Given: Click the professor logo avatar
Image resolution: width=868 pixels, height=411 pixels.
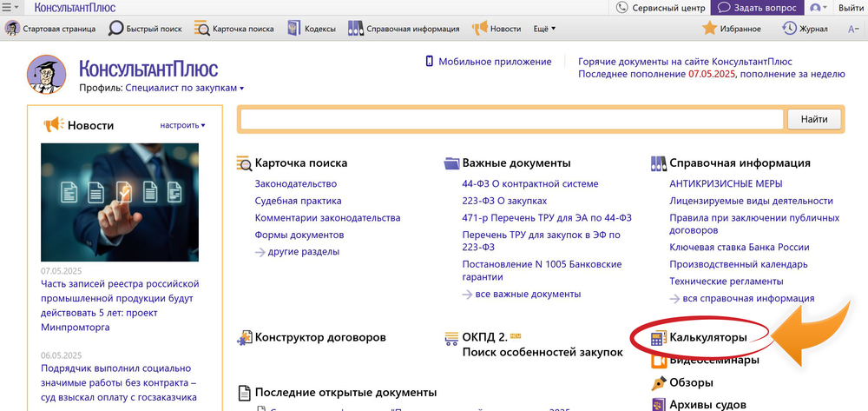Looking at the screenshot, I should click(47, 74).
